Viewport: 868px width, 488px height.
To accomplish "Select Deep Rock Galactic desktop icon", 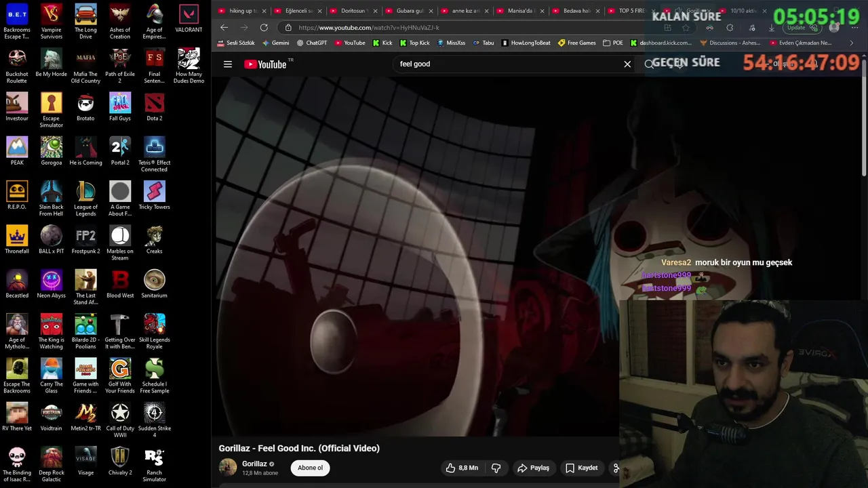I will pos(52,464).
